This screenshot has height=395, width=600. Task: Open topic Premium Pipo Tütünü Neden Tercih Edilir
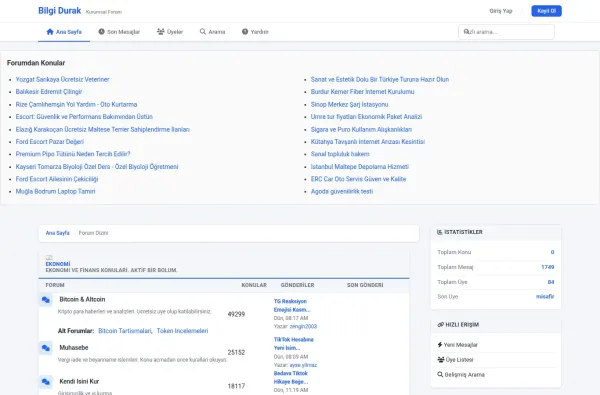coord(73,154)
